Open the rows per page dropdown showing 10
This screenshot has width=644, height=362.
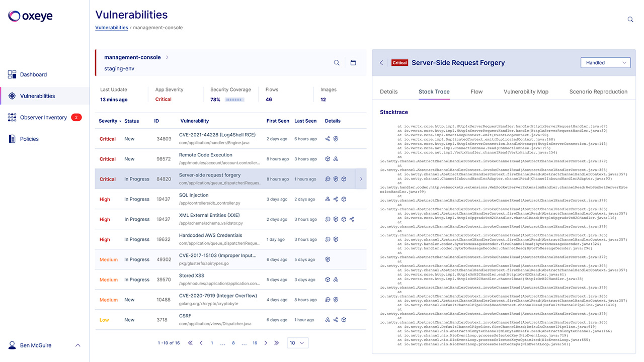[x=297, y=343]
